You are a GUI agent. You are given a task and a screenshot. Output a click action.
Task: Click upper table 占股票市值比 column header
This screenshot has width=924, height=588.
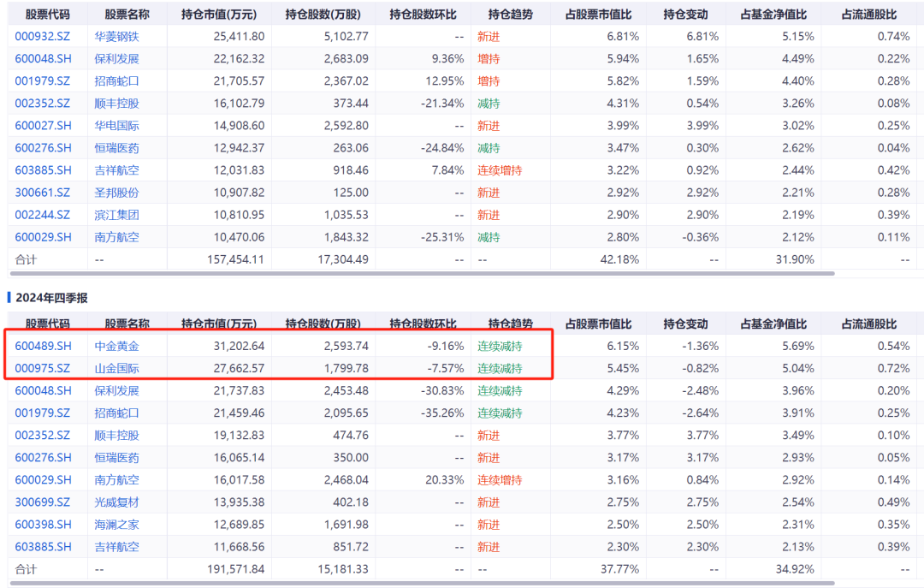(x=598, y=15)
